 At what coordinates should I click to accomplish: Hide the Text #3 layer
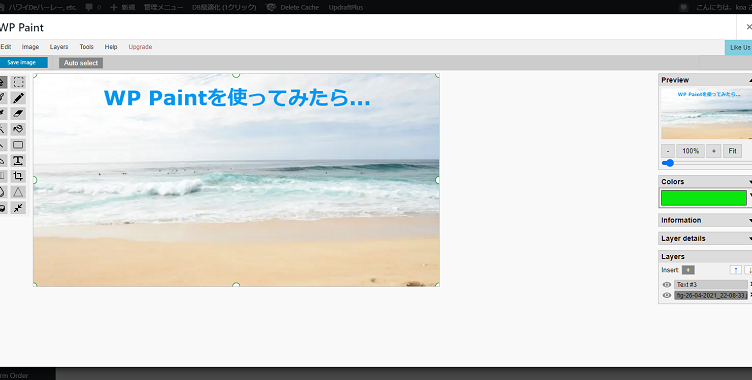(667, 285)
